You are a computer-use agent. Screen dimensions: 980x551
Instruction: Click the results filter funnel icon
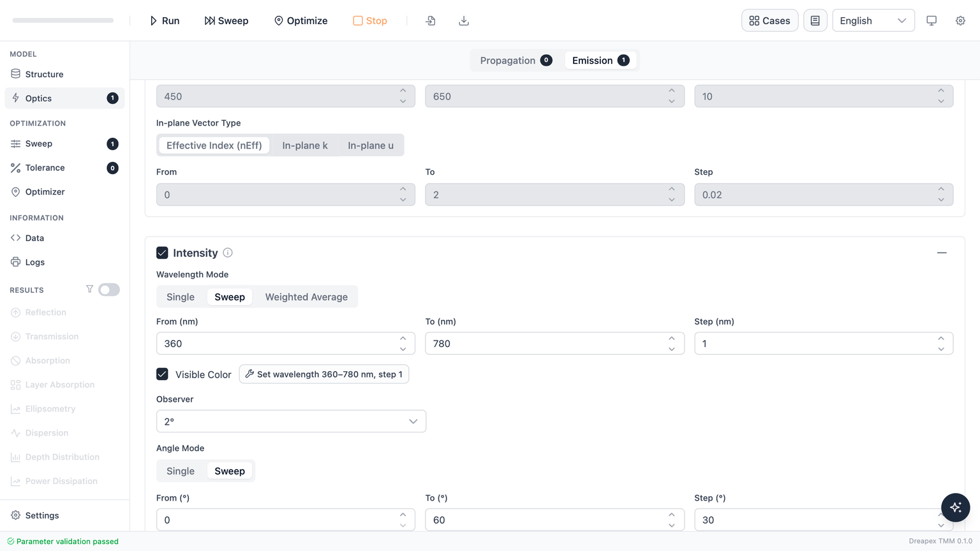(89, 290)
